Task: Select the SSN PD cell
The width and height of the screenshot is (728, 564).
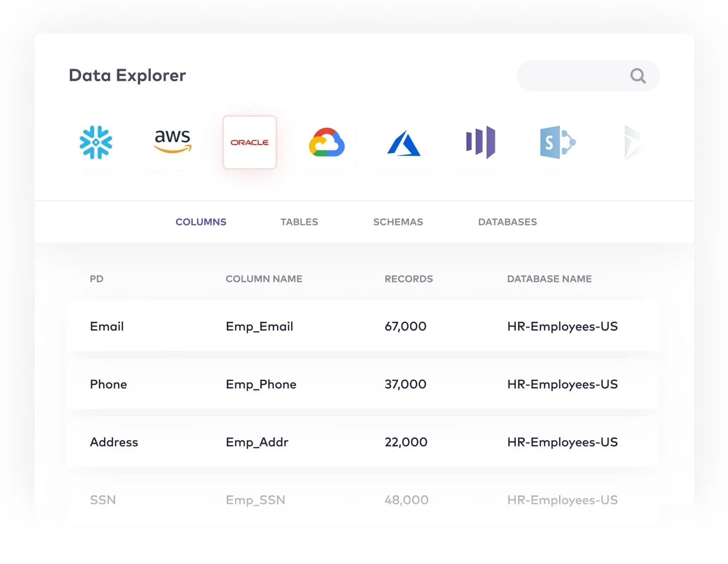Action: (103, 500)
